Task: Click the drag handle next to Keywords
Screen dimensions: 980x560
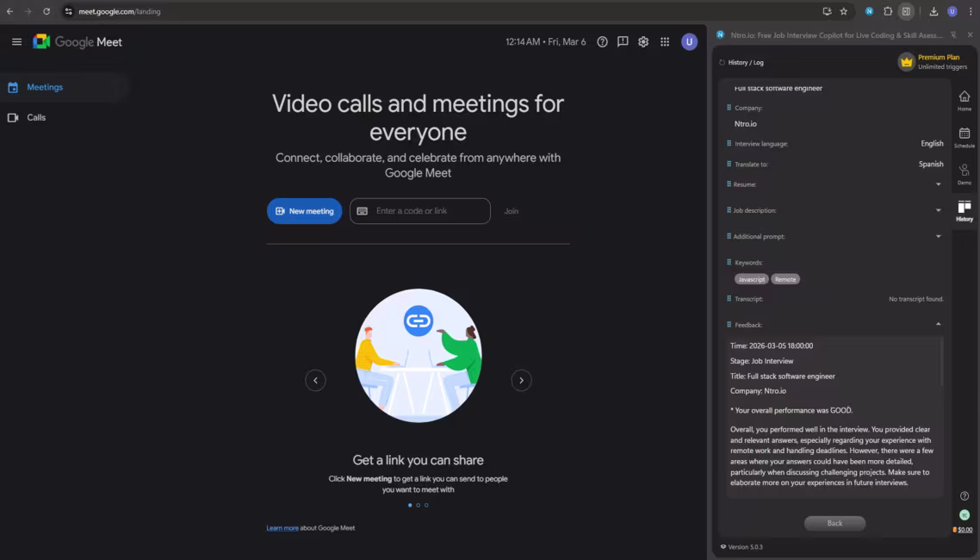Action: click(729, 262)
